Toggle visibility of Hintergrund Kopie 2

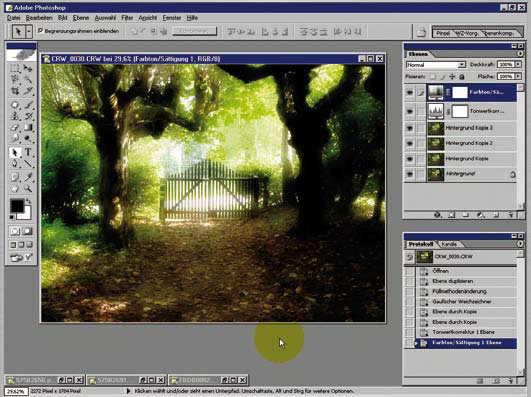(x=410, y=143)
